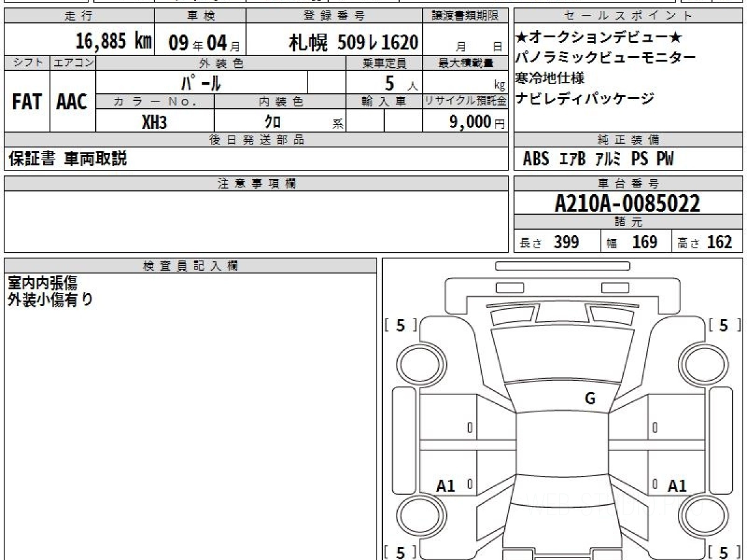Screen dimensions: 747x560
Task: Click the 後日発送部品 header
Action: pos(256,140)
